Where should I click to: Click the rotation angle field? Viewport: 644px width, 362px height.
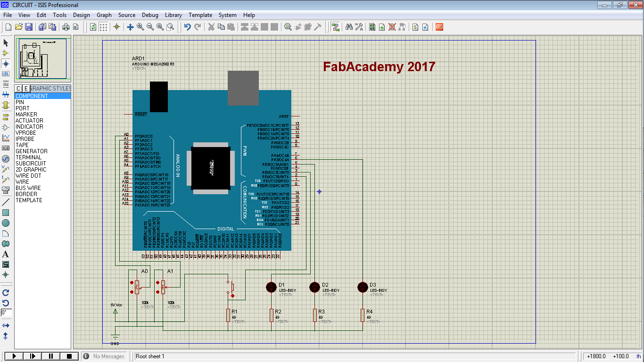pyautogui.click(x=6, y=313)
